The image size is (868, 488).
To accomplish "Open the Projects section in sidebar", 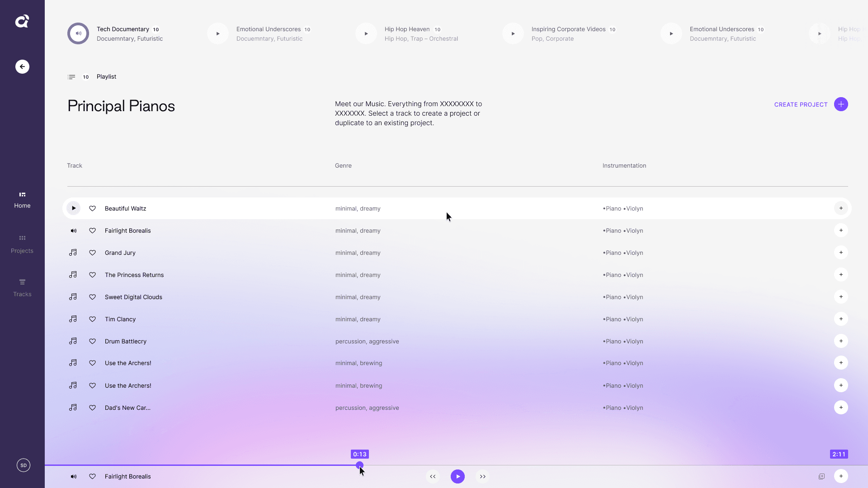I will click(x=22, y=244).
